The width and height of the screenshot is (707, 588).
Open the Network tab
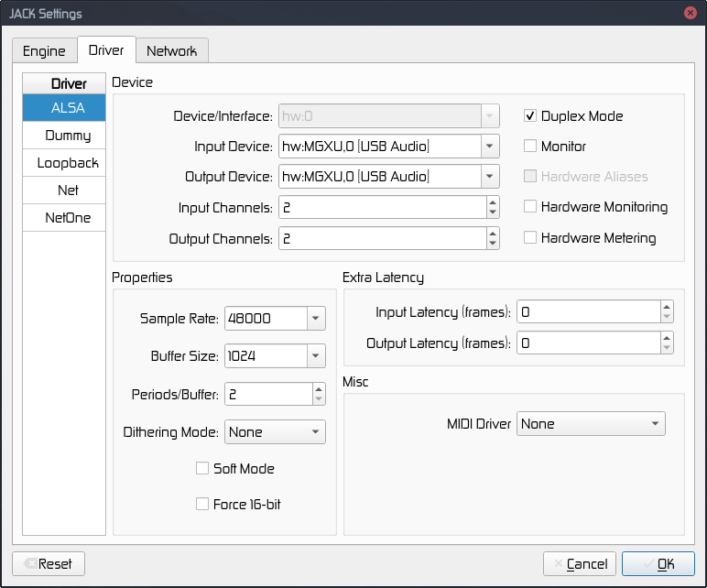tap(171, 50)
